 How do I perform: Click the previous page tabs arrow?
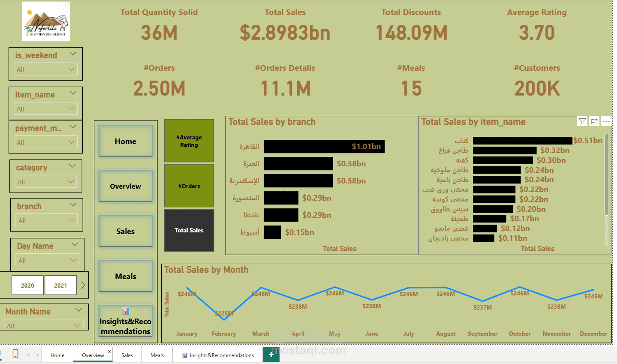pyautogui.click(x=29, y=355)
